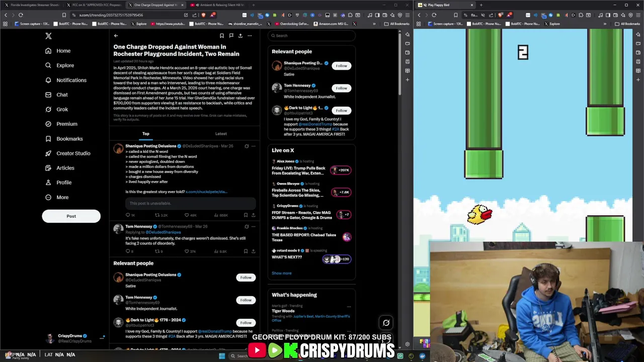Screen dimensions: 644x362
Task: Expand Flappy Bird browser bookmarks overflow chevron
Action: (605, 24)
